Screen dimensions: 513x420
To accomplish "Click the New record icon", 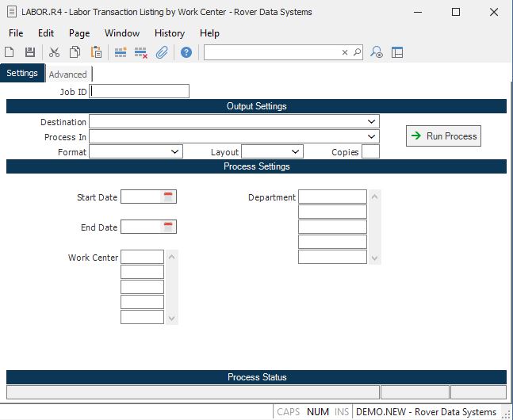I will 10,52.
